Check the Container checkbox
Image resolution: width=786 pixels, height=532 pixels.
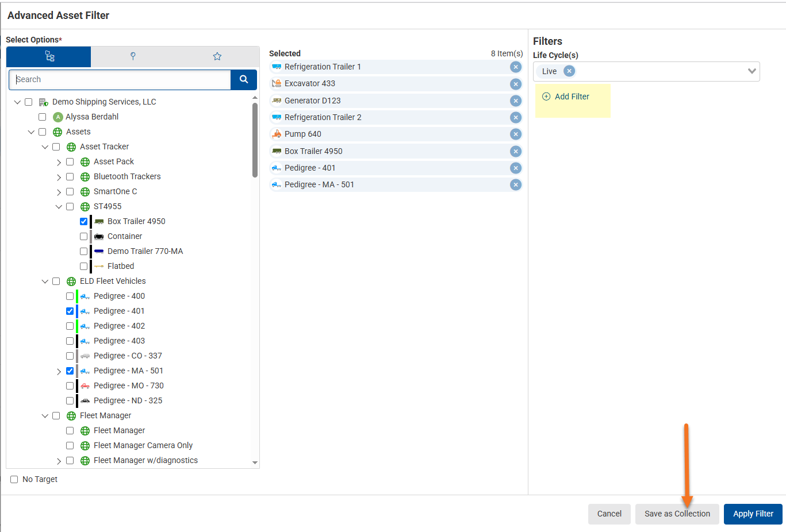click(x=84, y=237)
